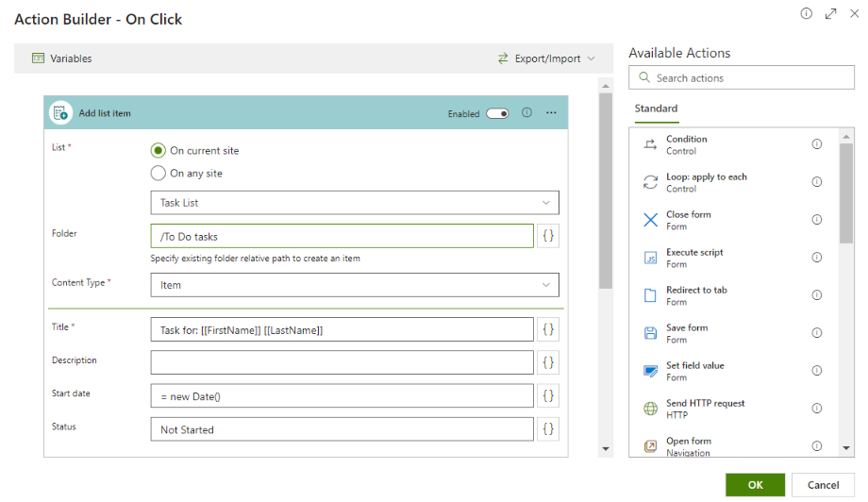This screenshot has height=502, width=868.
Task: Switch to the Standard tab
Action: 656,109
